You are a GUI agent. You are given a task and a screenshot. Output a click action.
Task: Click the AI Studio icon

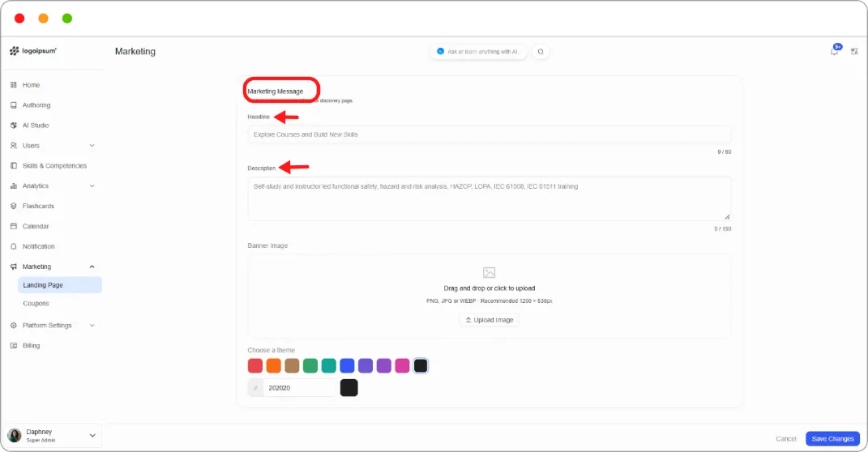[x=14, y=126]
